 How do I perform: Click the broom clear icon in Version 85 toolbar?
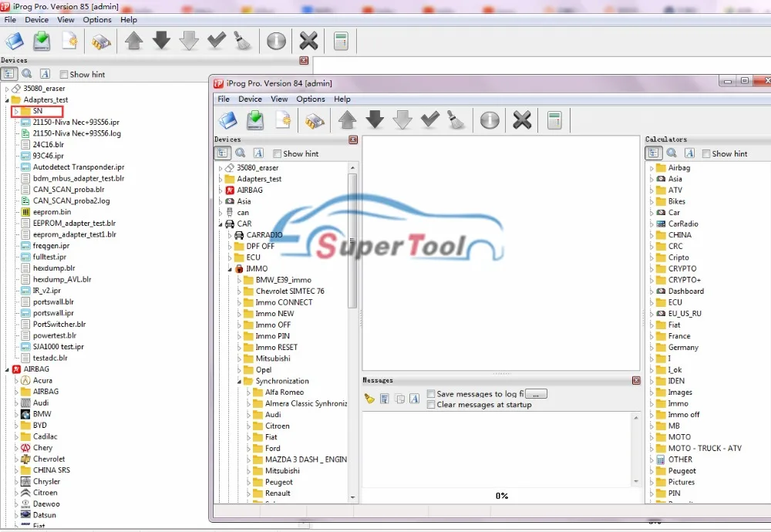point(242,42)
